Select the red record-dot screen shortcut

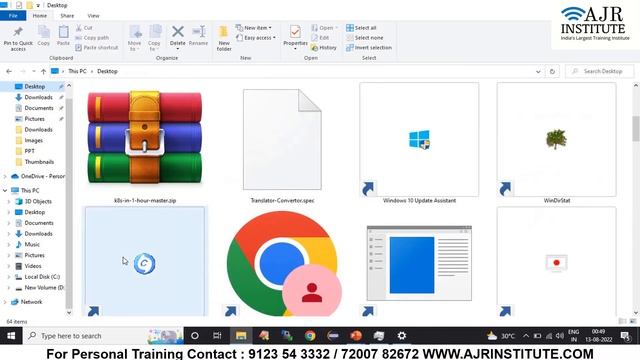click(x=556, y=262)
